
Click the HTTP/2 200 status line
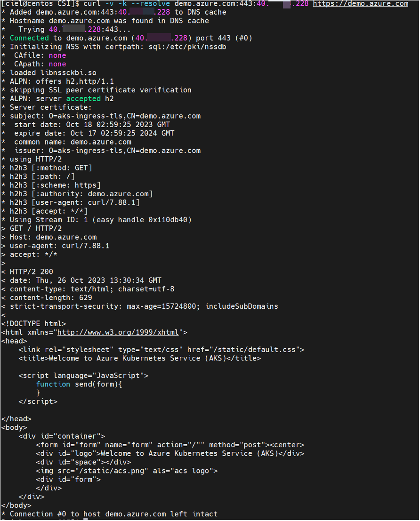point(31,272)
